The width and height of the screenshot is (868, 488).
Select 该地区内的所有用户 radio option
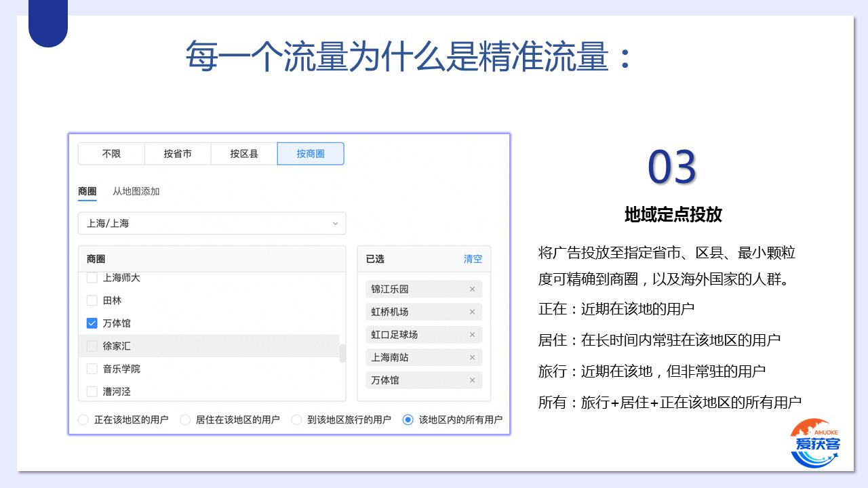(x=408, y=420)
